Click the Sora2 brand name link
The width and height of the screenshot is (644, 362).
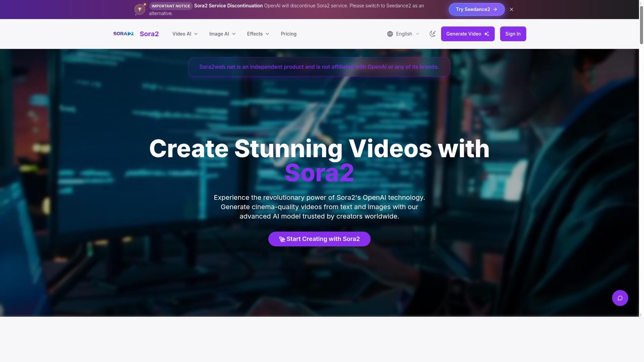[149, 34]
